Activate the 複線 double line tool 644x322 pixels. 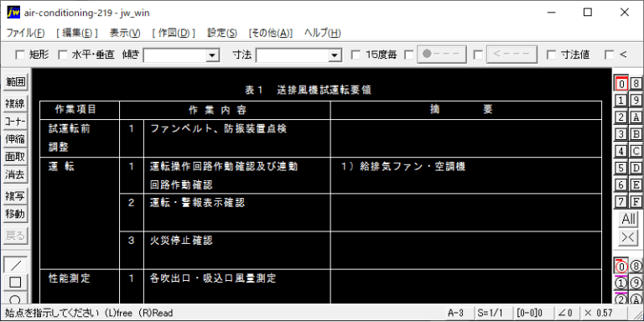(x=15, y=104)
